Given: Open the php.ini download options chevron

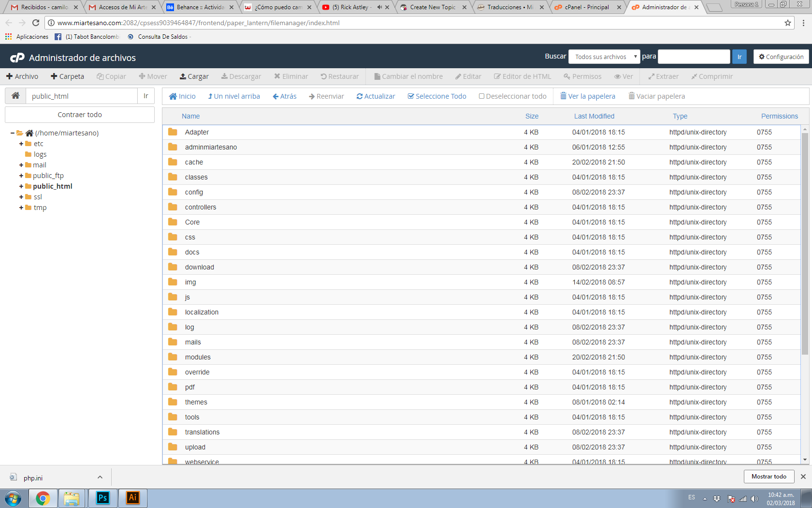Looking at the screenshot, I should (100, 477).
